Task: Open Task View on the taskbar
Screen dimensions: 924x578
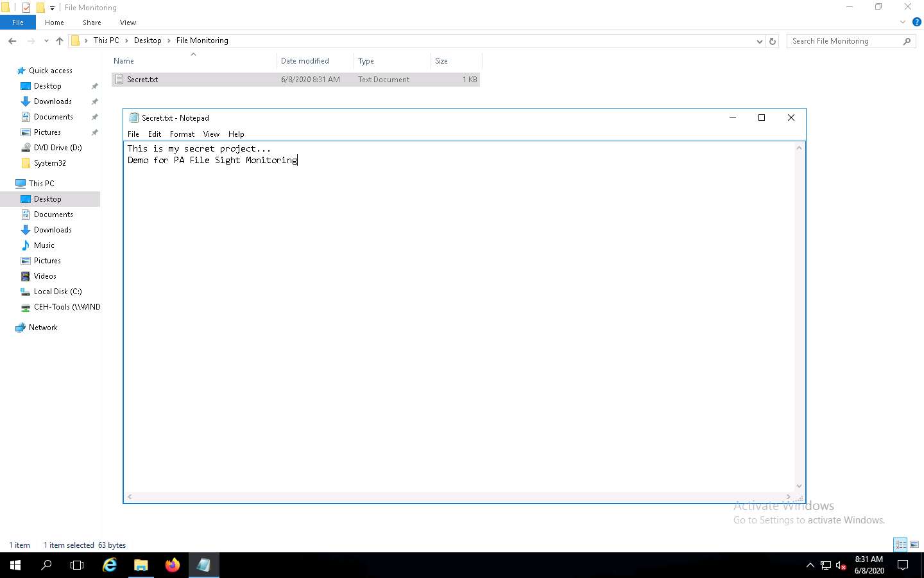Action: (x=77, y=565)
